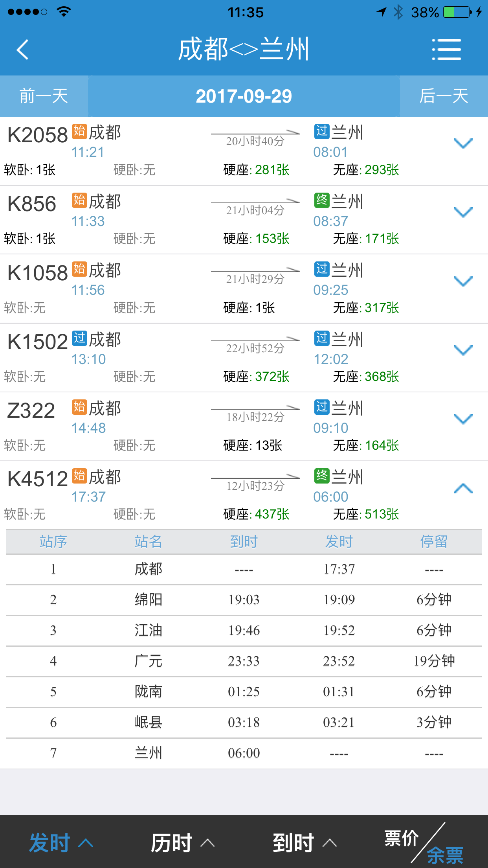
Task: Tap the back arrow icon
Action: click(x=23, y=50)
